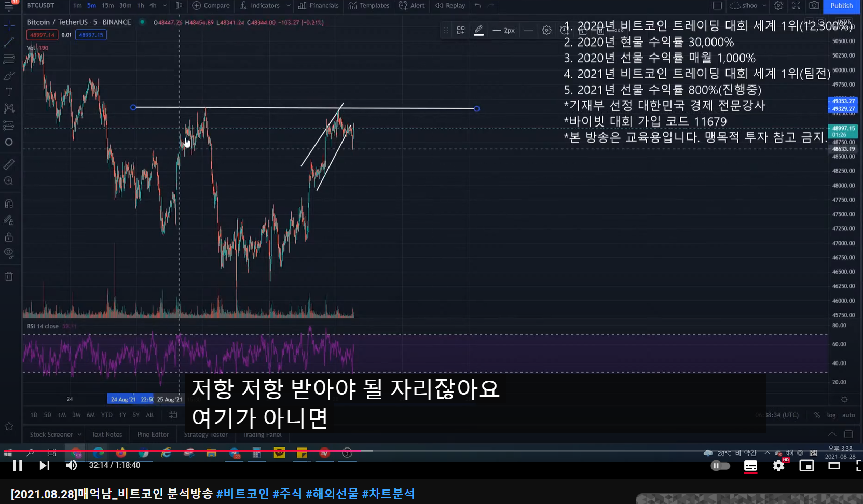
Task: Toggle stay-in-drawing-mode pencil lock
Action: point(9,220)
